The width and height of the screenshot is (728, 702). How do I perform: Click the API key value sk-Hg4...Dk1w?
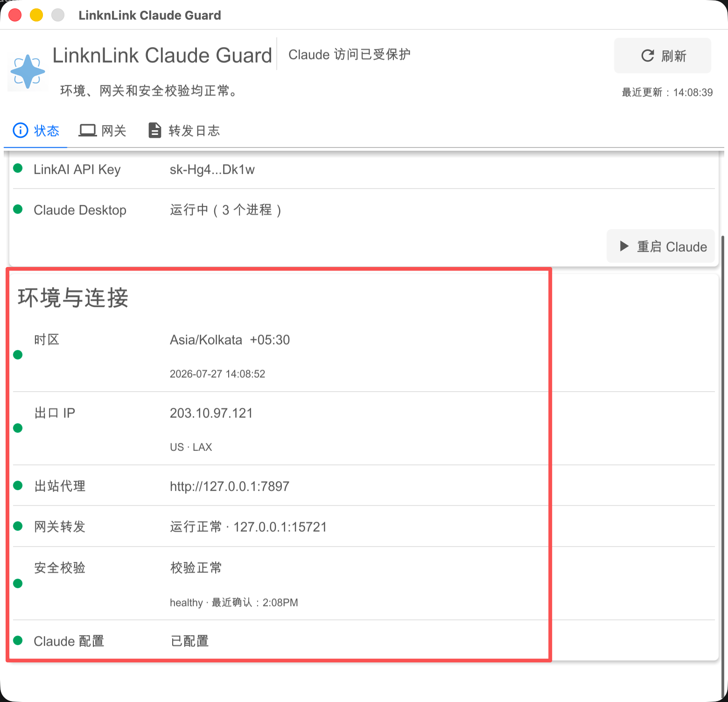pos(212,169)
